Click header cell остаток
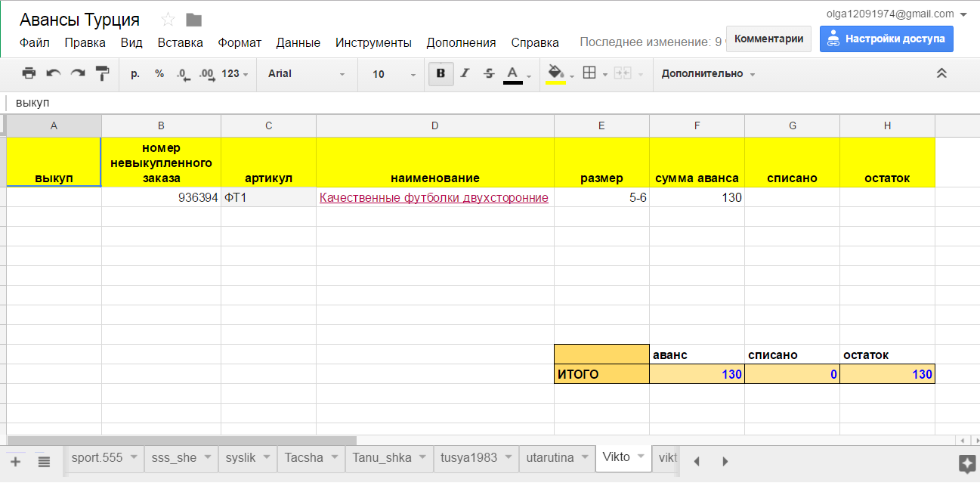Screen dimensions: 980x483 click(887, 163)
